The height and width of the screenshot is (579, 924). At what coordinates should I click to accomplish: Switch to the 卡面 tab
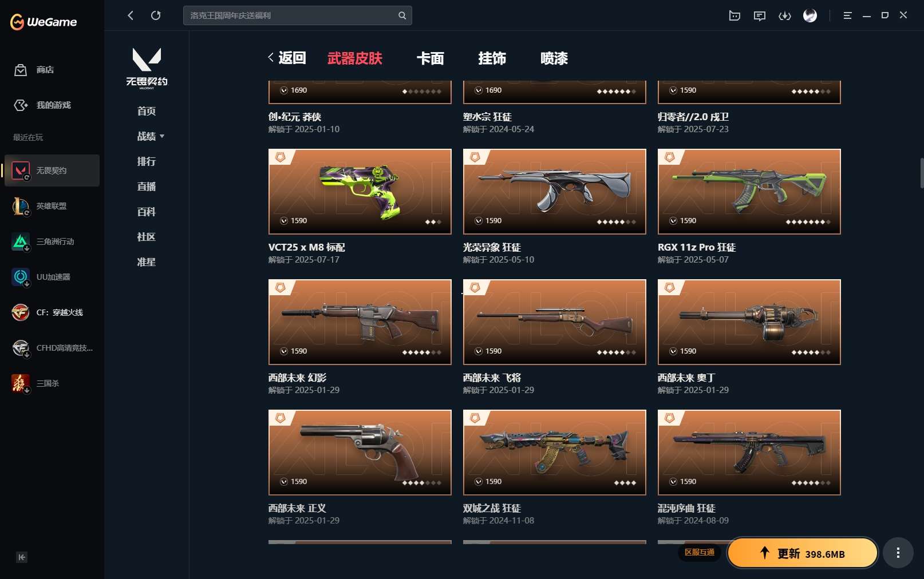click(x=431, y=58)
